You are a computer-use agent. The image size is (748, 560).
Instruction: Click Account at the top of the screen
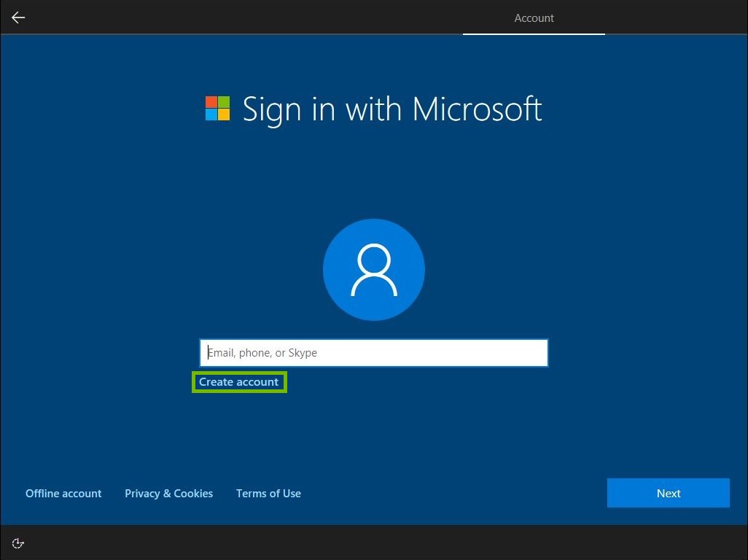[534, 17]
